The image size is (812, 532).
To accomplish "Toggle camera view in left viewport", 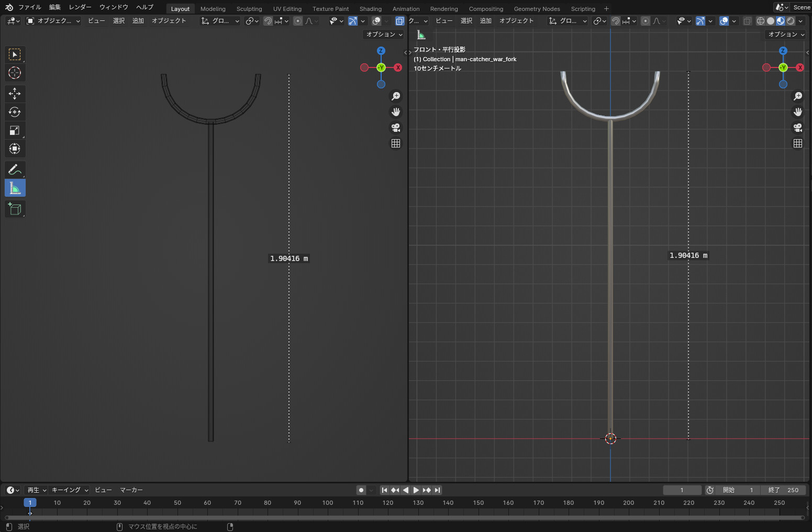I will (396, 128).
